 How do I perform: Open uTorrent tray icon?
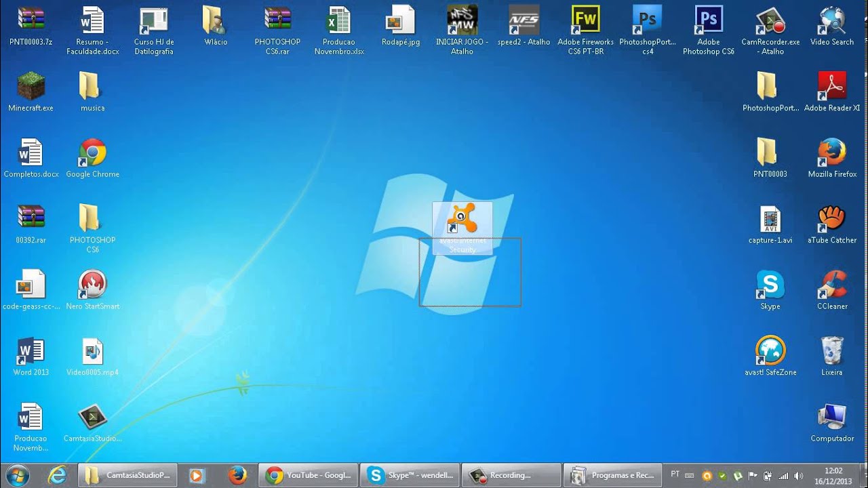point(738,476)
